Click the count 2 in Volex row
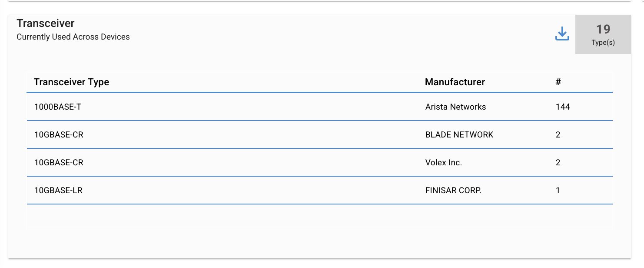This screenshot has height=268, width=644. 558,162
